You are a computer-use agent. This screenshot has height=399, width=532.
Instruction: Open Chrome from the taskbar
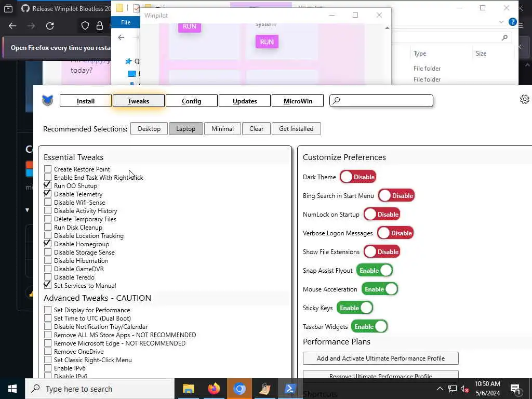[x=239, y=389]
